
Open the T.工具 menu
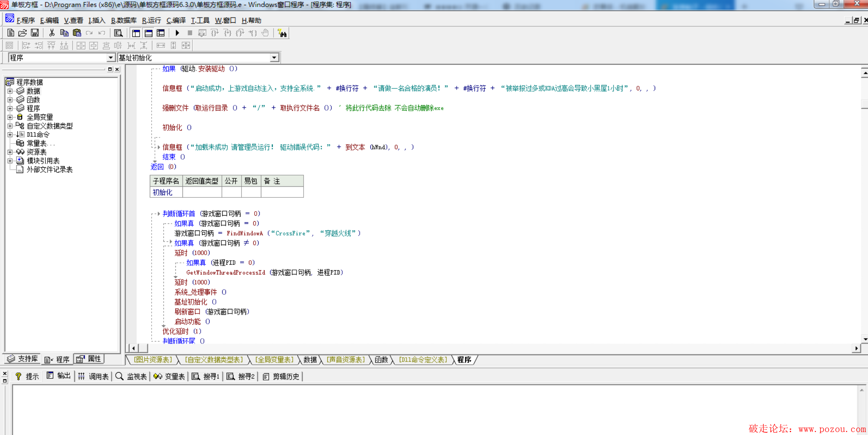pos(200,20)
